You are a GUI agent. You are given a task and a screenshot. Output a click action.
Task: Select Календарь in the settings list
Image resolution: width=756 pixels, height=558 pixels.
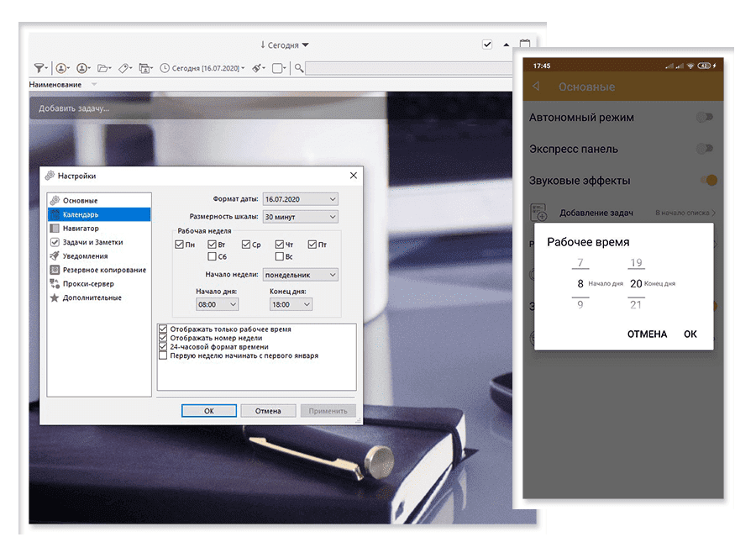pos(99,214)
